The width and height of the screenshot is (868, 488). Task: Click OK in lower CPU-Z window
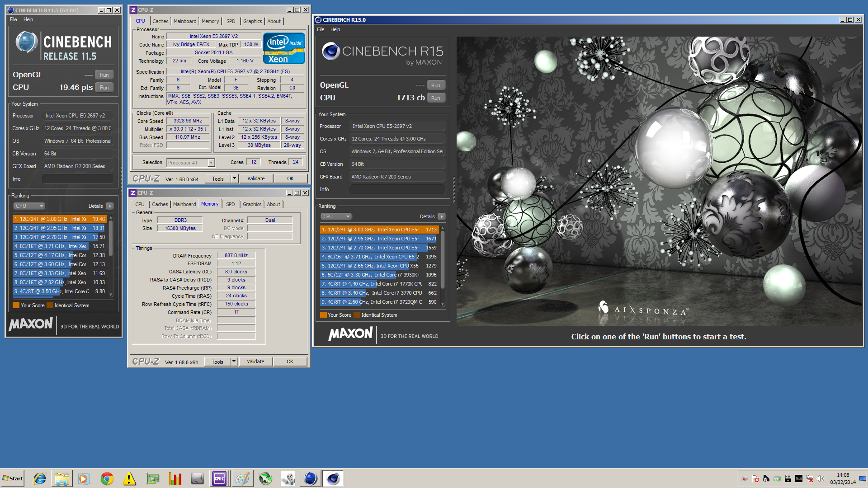[290, 361]
